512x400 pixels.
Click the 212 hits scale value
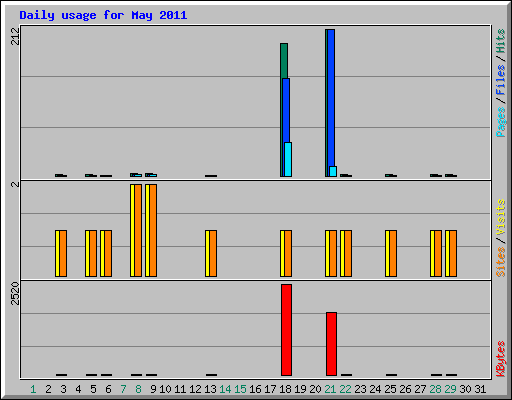click(x=15, y=36)
